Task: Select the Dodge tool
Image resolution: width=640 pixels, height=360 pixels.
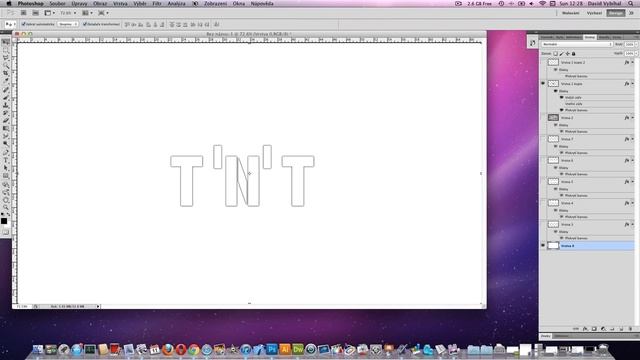Action: (x=6, y=144)
